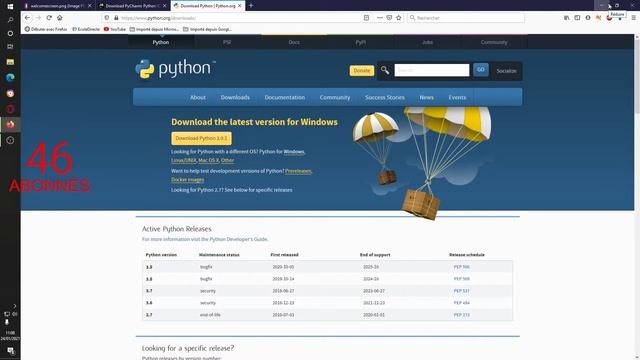Show the sidebars icon
This screenshot has height=360, width=640.
[x=577, y=18]
